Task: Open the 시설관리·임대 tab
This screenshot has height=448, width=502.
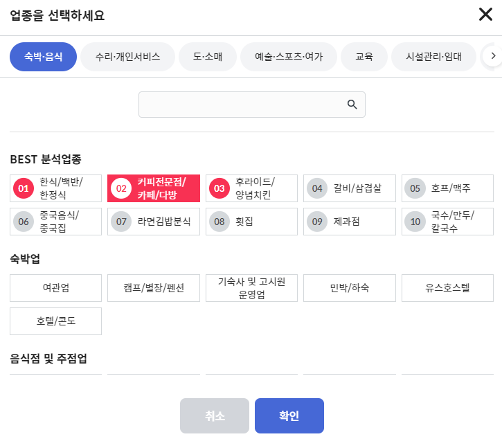Action: [434, 57]
